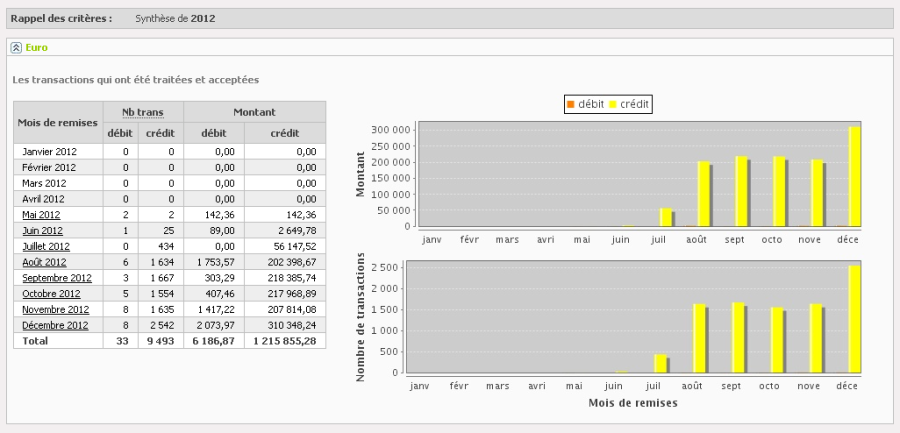This screenshot has width=900, height=433.
Task: Open the Octobre 2012 month link
Action: [x=51, y=294]
